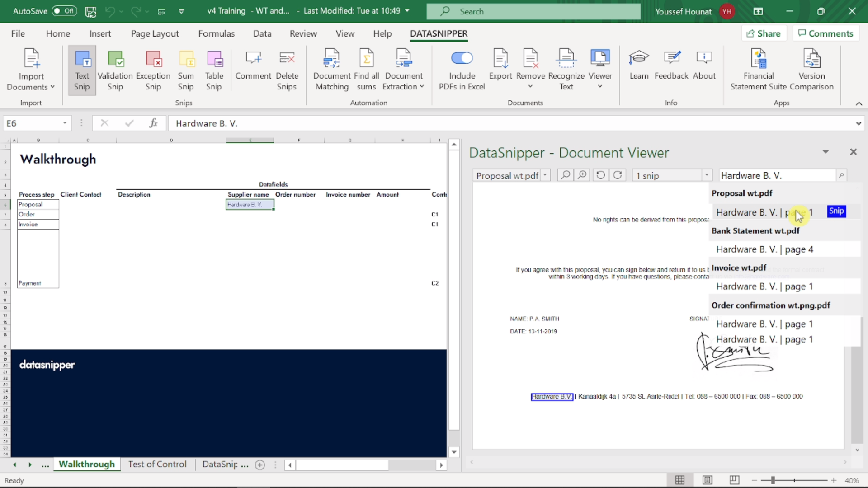Save the workbook with the save icon
The height and width of the screenshot is (488, 868).
click(91, 11)
